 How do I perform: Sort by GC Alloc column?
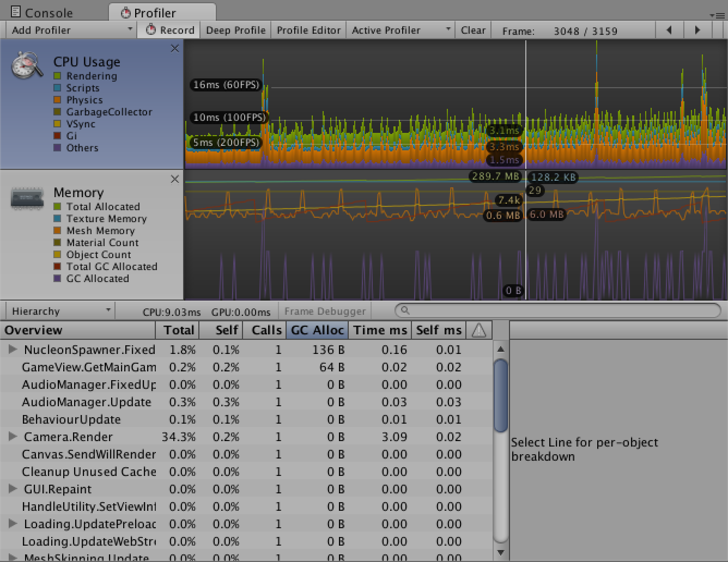pos(317,330)
